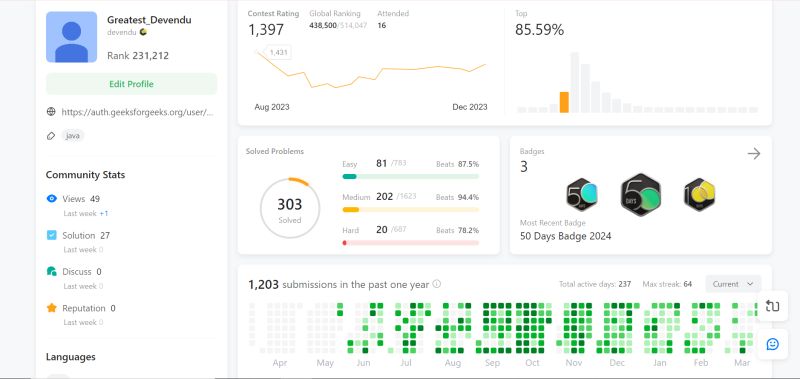Click the floating swap layout icon
The width and height of the screenshot is (800, 379).
(x=772, y=306)
